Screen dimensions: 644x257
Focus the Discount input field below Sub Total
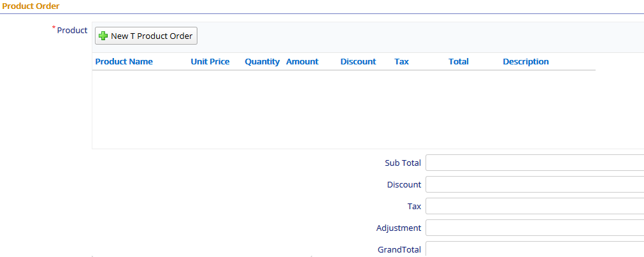coord(534,184)
